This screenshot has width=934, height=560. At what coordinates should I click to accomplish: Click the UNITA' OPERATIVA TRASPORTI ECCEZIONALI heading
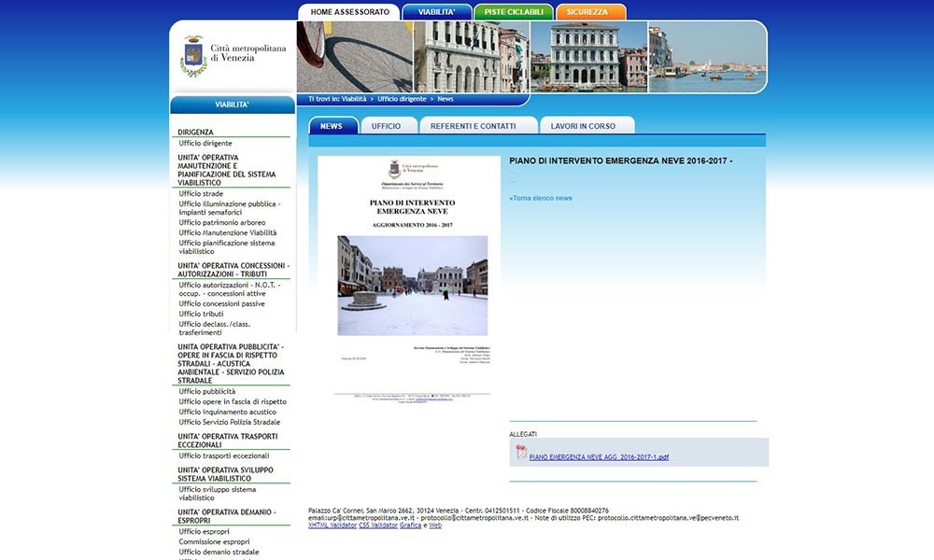point(228,441)
